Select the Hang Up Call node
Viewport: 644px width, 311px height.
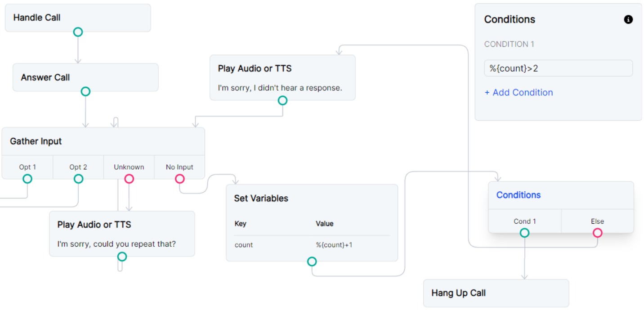click(496, 293)
